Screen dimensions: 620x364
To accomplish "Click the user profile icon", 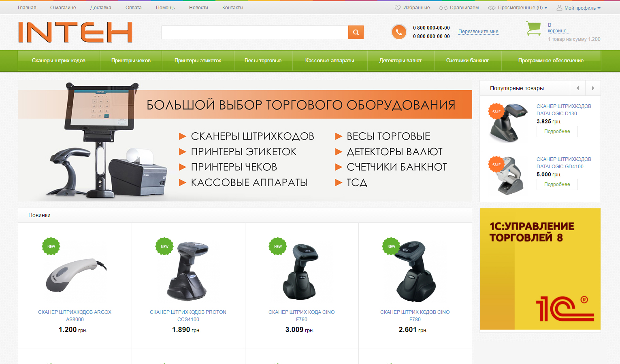I will (x=559, y=8).
